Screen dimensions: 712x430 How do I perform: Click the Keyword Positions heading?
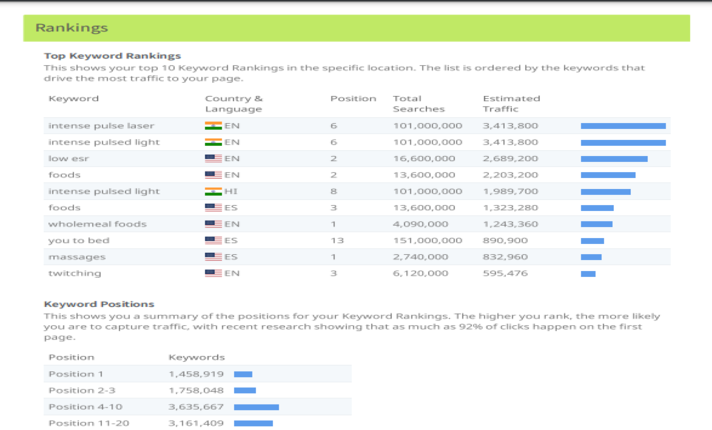click(99, 303)
